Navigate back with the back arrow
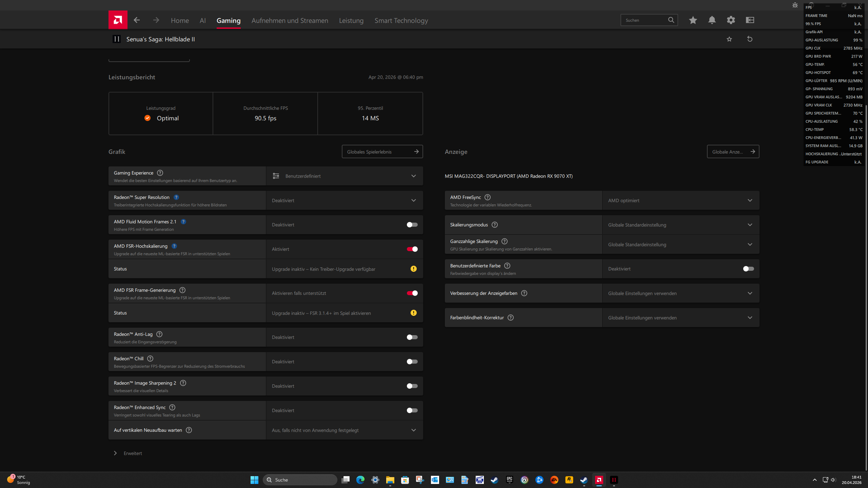Image resolution: width=868 pixels, height=488 pixels. [x=136, y=20]
